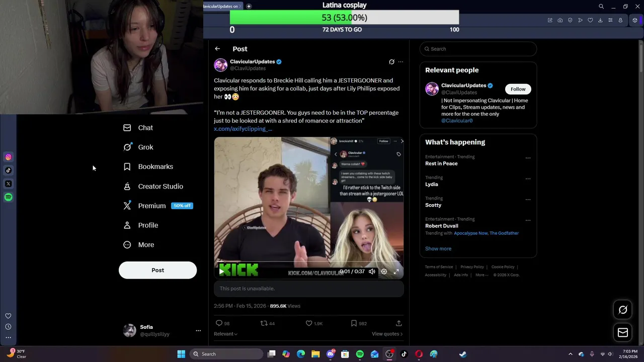Click the toolbar heart bookmark icon
Viewport: 644px width, 362px height.
click(590, 20)
